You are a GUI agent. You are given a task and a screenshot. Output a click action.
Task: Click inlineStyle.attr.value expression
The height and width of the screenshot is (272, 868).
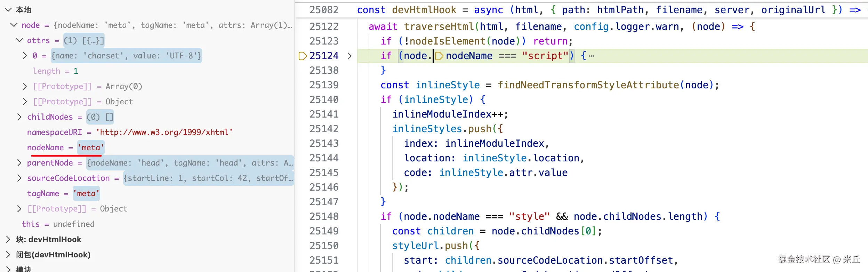(x=504, y=173)
